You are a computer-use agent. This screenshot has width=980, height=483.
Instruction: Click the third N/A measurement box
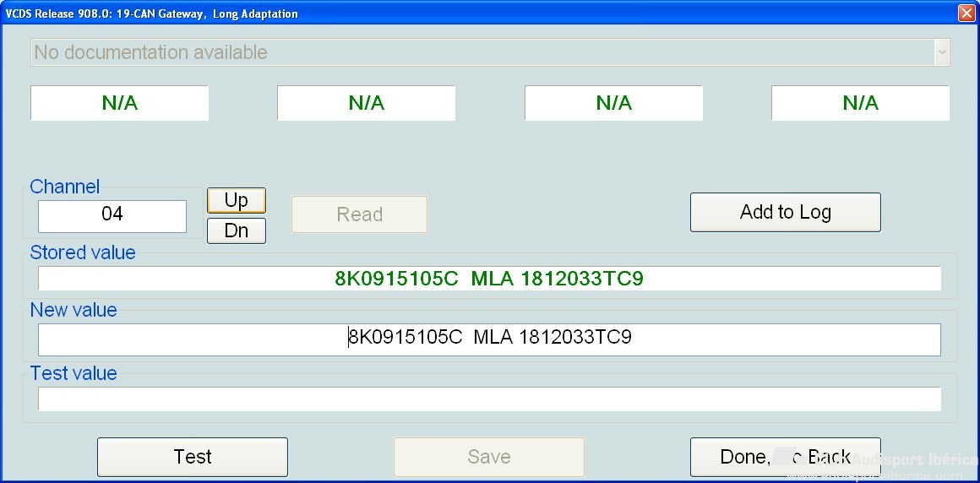point(613,103)
